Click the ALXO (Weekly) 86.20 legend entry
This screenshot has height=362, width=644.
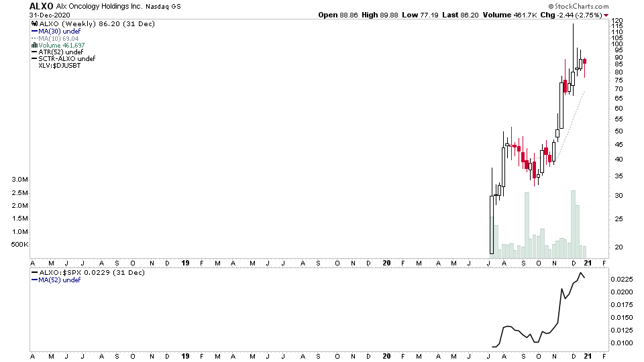pos(97,24)
